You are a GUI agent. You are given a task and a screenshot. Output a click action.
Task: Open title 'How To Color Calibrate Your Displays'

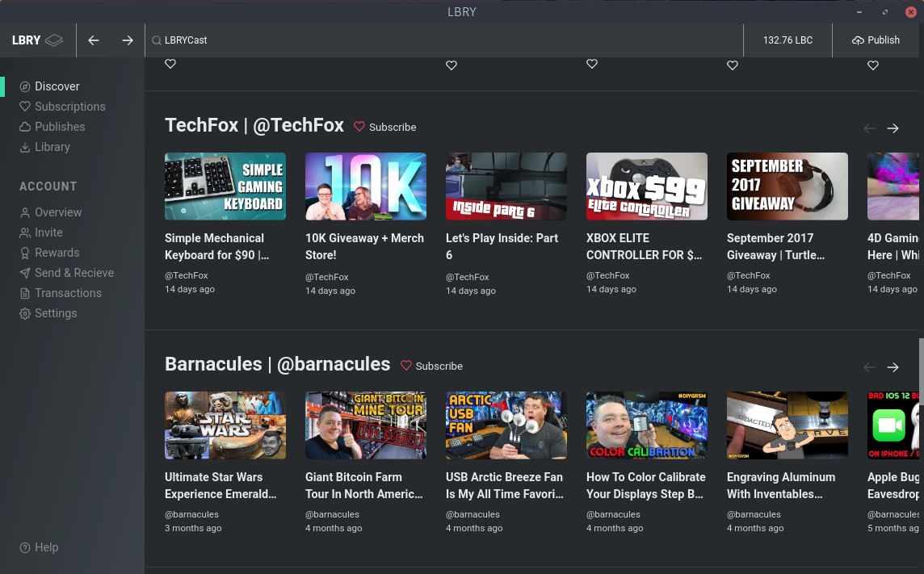tap(646, 486)
